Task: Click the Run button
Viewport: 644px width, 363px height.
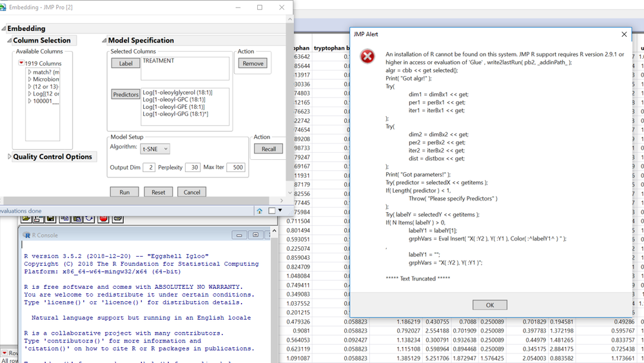Action: tap(124, 192)
